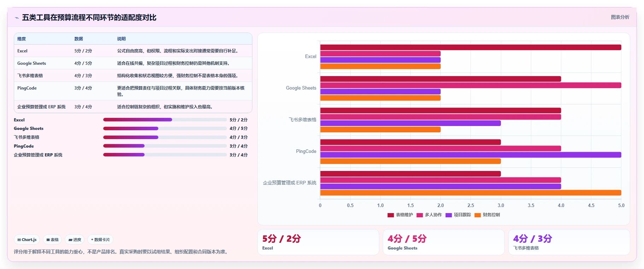644x269 pixels.
Task: Click the 5分 / 2分 value in the table
Action: pos(83,51)
